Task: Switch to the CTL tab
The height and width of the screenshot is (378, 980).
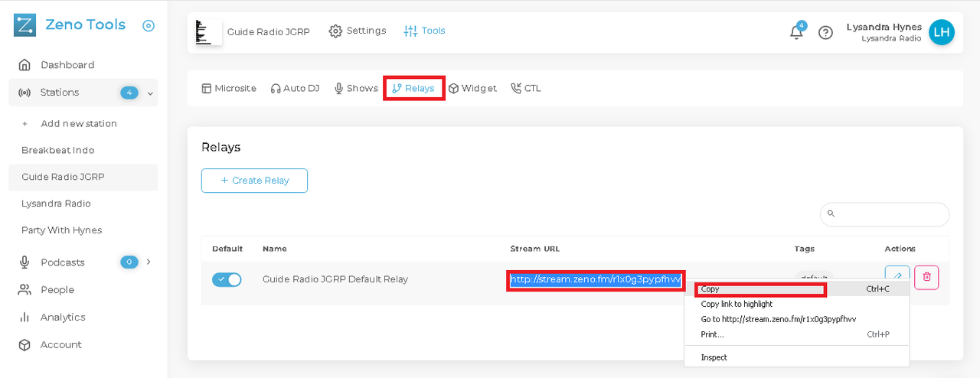Action: [526, 88]
